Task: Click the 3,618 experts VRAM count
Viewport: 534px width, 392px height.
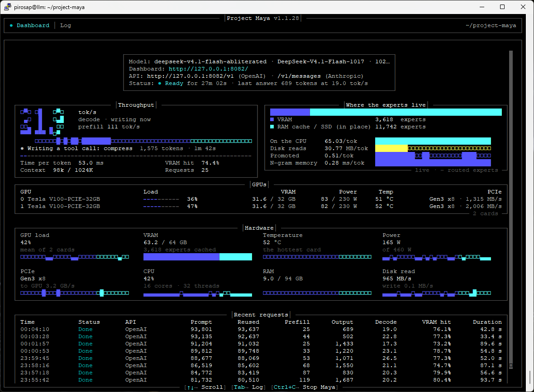Action: click(400, 119)
